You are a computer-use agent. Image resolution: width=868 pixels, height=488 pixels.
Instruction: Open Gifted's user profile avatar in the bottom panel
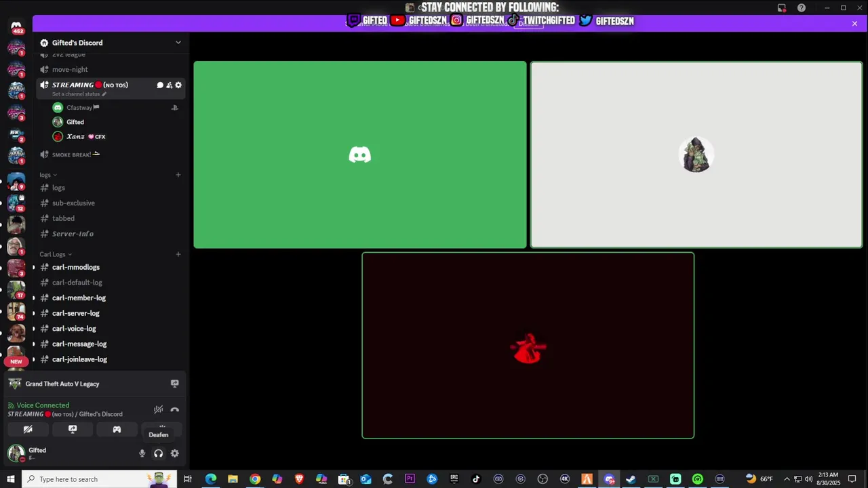(x=16, y=453)
